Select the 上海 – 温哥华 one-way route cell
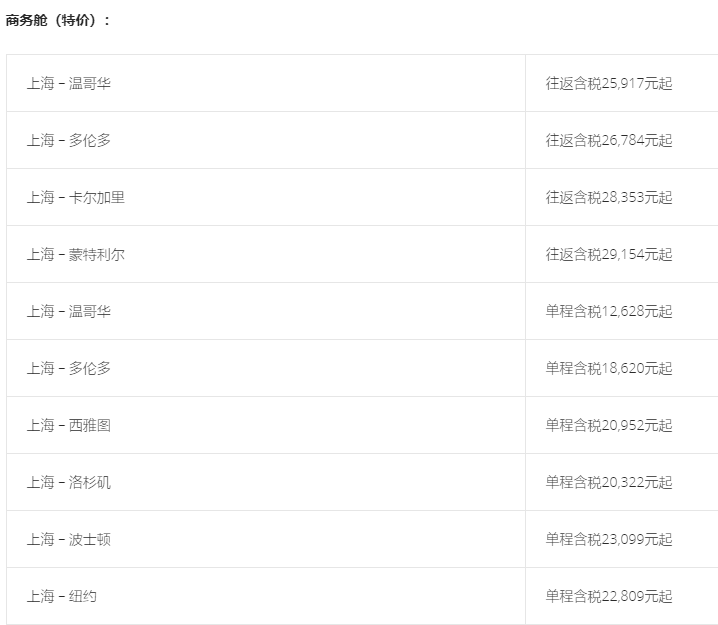Screen dimensions: 718x625 [69, 312]
